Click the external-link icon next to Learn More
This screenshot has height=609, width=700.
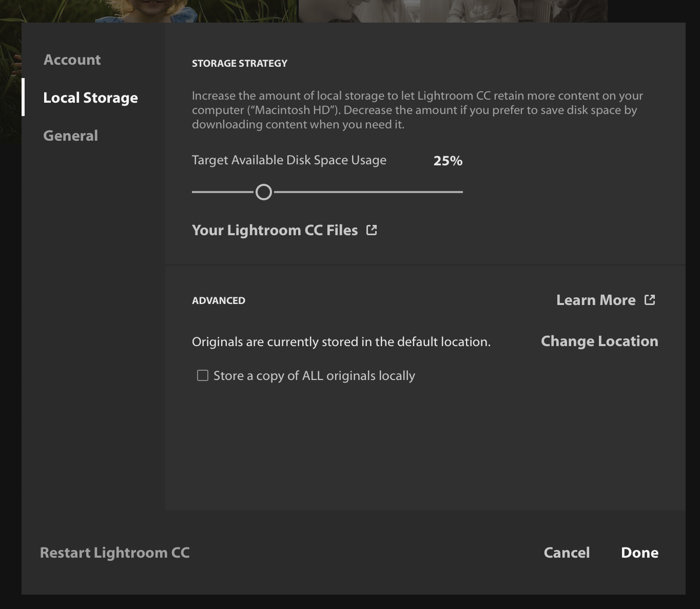(650, 300)
